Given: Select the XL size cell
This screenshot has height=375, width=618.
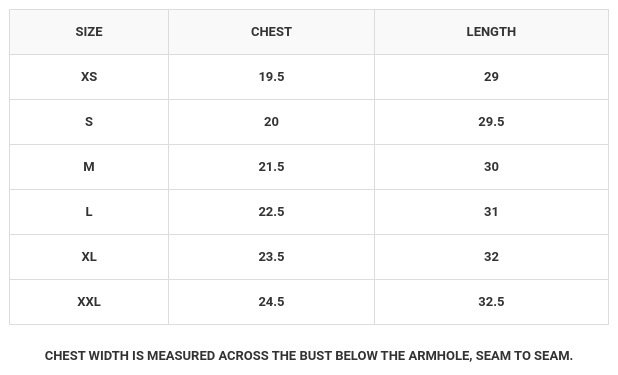Looking at the screenshot, I should (x=89, y=257).
